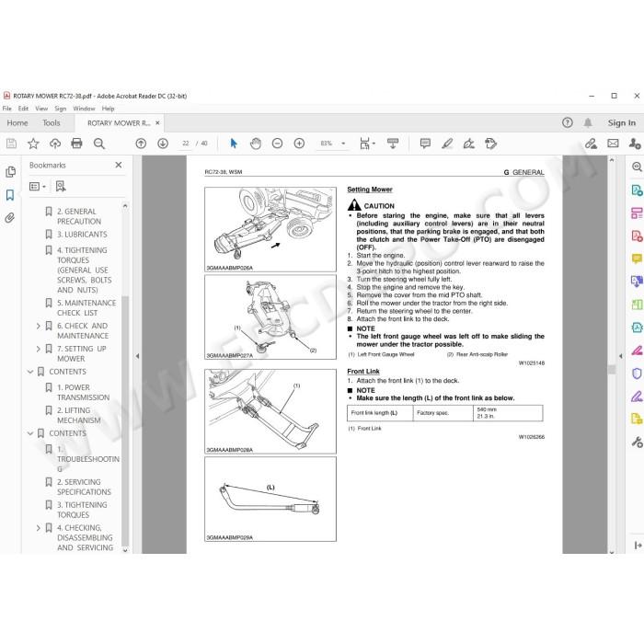Collapse first CONTENTS bookmark group
This screenshot has height=644, width=644.
pos(30,372)
